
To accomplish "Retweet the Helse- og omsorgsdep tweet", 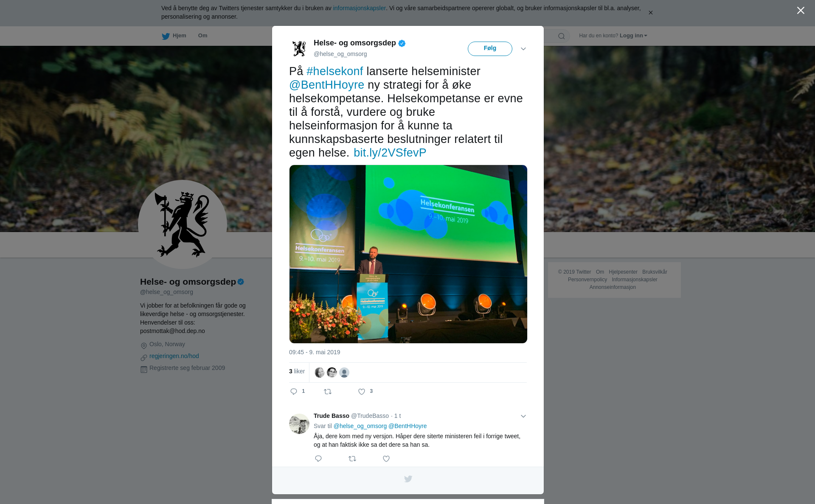I will [328, 392].
